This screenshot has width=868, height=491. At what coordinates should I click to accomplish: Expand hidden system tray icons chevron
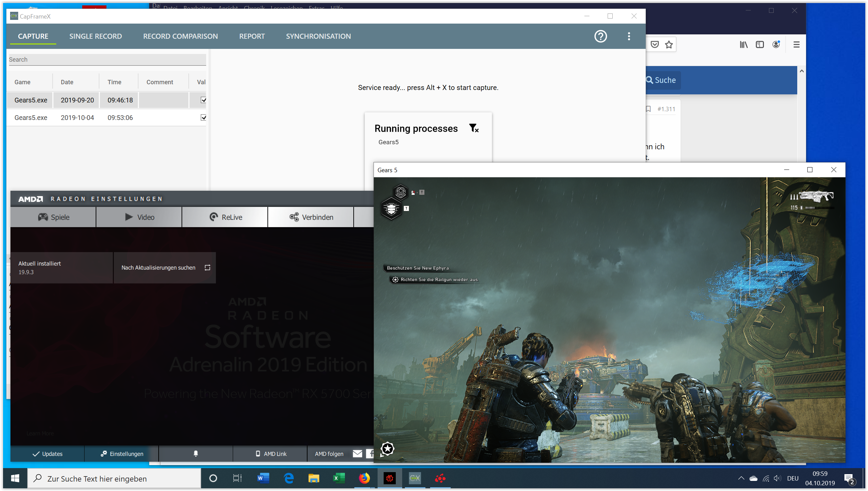(741, 478)
